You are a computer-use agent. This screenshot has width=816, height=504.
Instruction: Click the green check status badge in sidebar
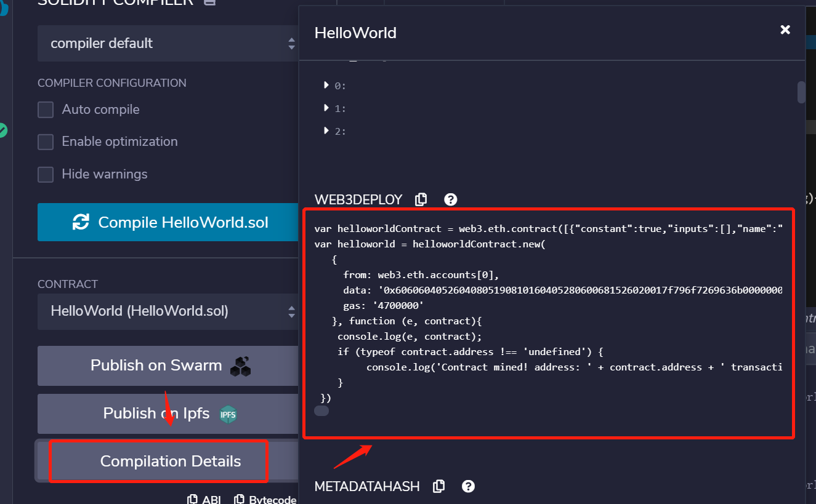click(x=2, y=130)
